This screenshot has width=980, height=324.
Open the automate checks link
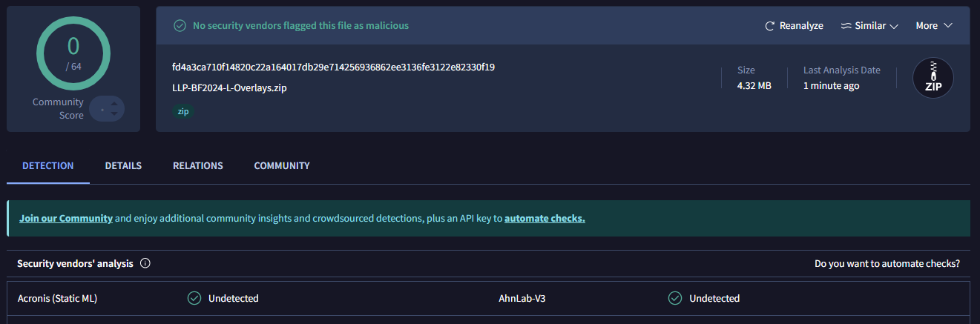[x=545, y=219]
